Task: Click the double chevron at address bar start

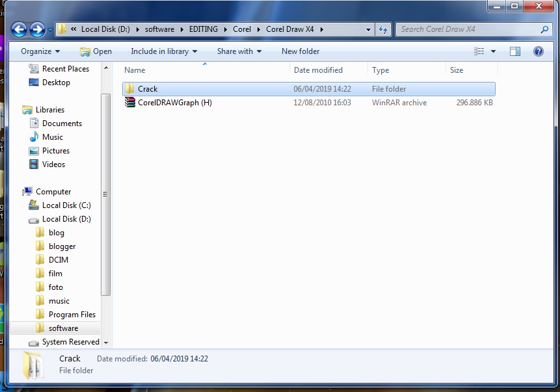Action: point(73,29)
